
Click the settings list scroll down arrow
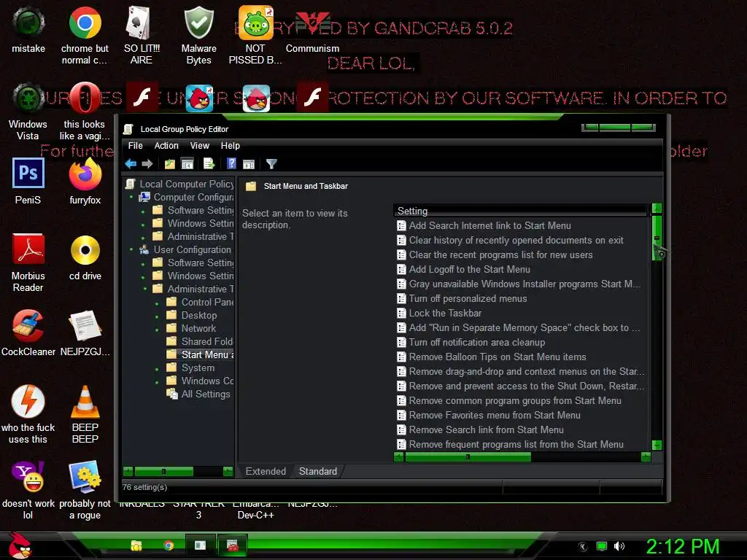pos(657,446)
